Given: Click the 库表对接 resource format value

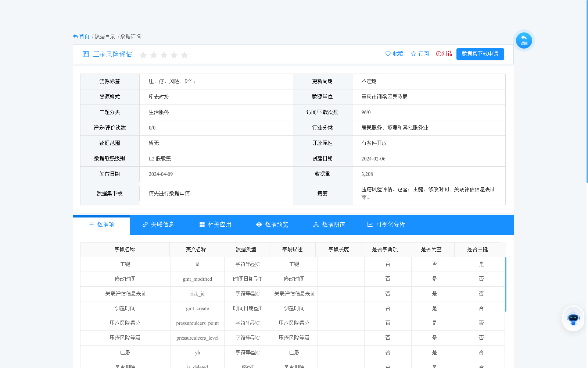Looking at the screenshot, I should pos(159,97).
